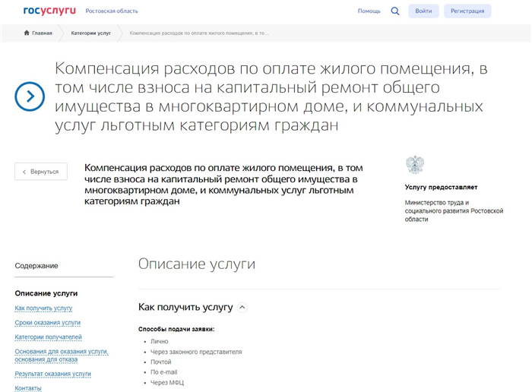The width and height of the screenshot is (532, 392).
Task: Click 'Способы подачи заявки:' label
Action: click(176, 329)
